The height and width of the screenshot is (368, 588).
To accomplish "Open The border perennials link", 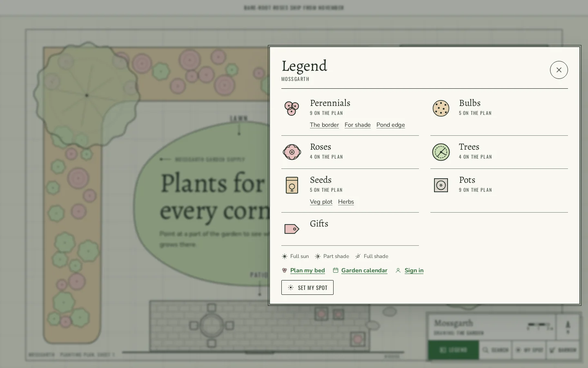I will coord(324,125).
